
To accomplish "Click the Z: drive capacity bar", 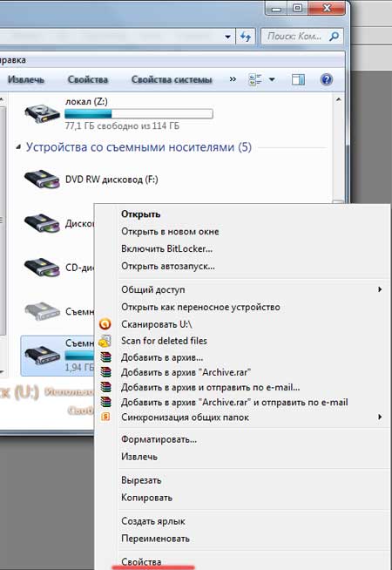I will [x=139, y=114].
